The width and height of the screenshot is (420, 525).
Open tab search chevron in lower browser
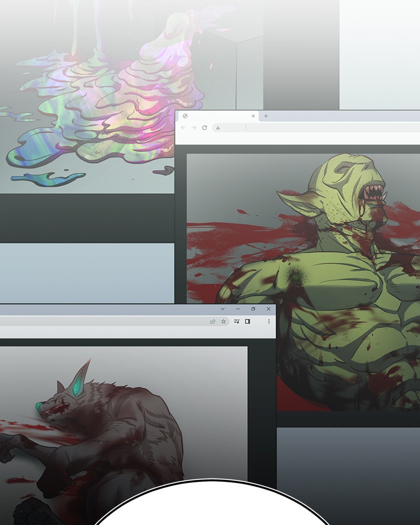(x=223, y=309)
